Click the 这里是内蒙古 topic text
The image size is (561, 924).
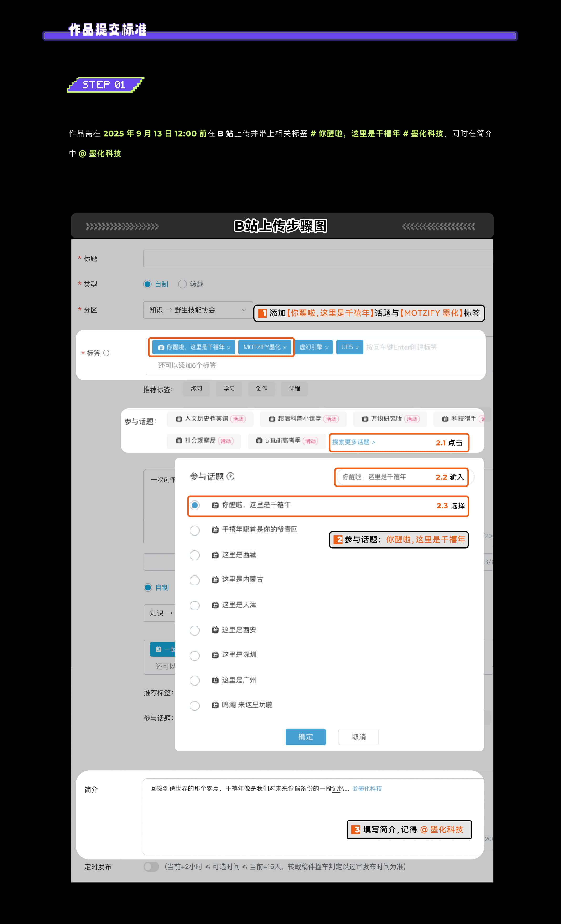[x=242, y=579]
